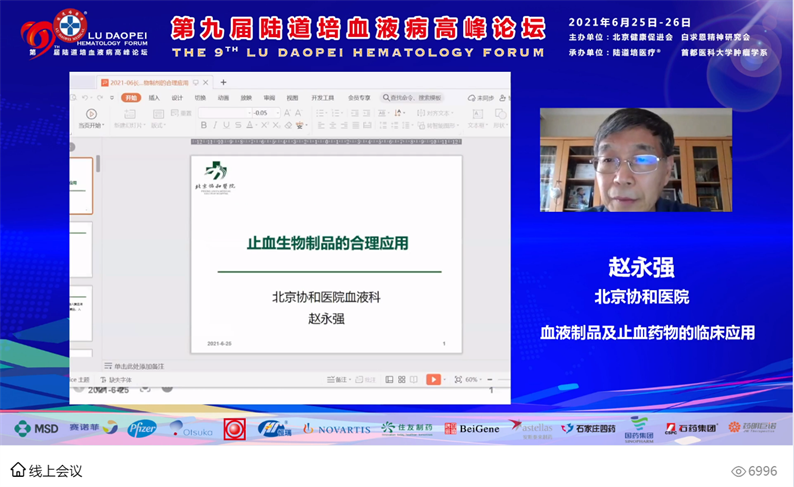794x487 pixels.
Task: Click the home icon beside 线上会议
Action: click(x=18, y=470)
